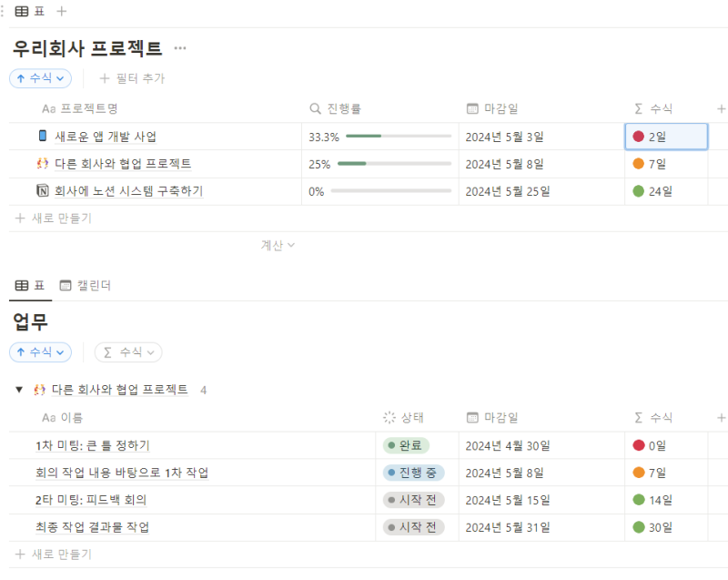
Task: Click the 진행 중 status tag
Action: [413, 473]
